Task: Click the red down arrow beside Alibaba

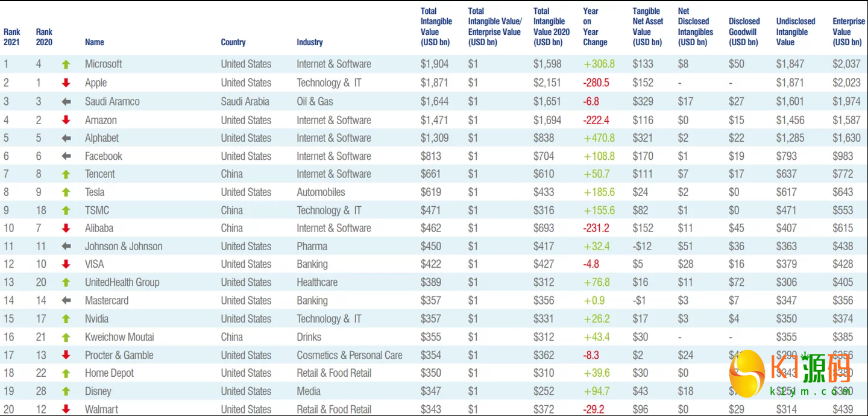Action: click(x=66, y=228)
